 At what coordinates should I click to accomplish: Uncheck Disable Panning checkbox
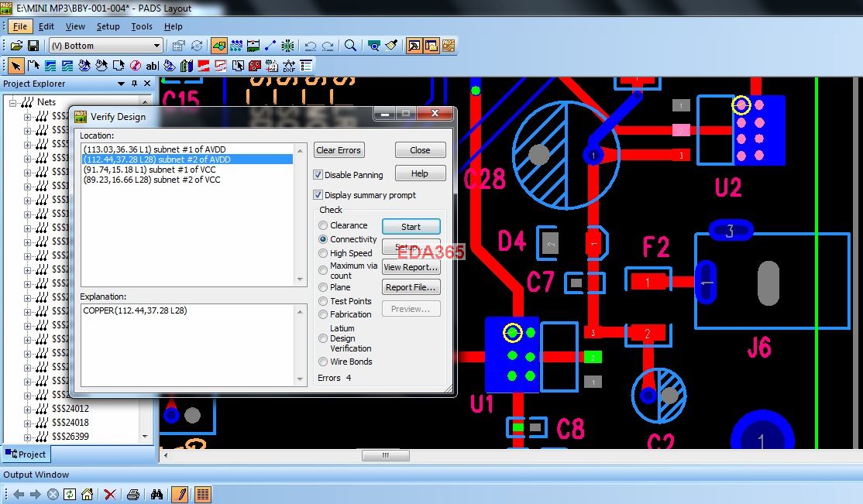click(x=318, y=174)
